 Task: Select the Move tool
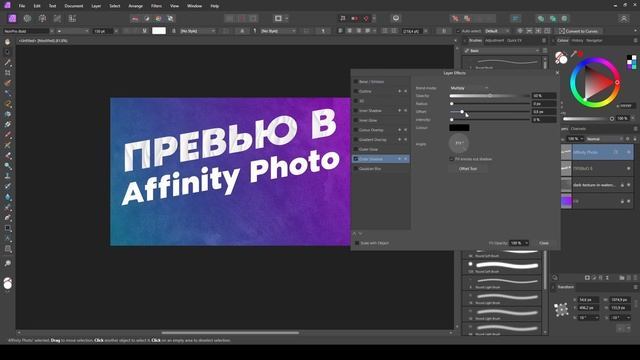7,52
